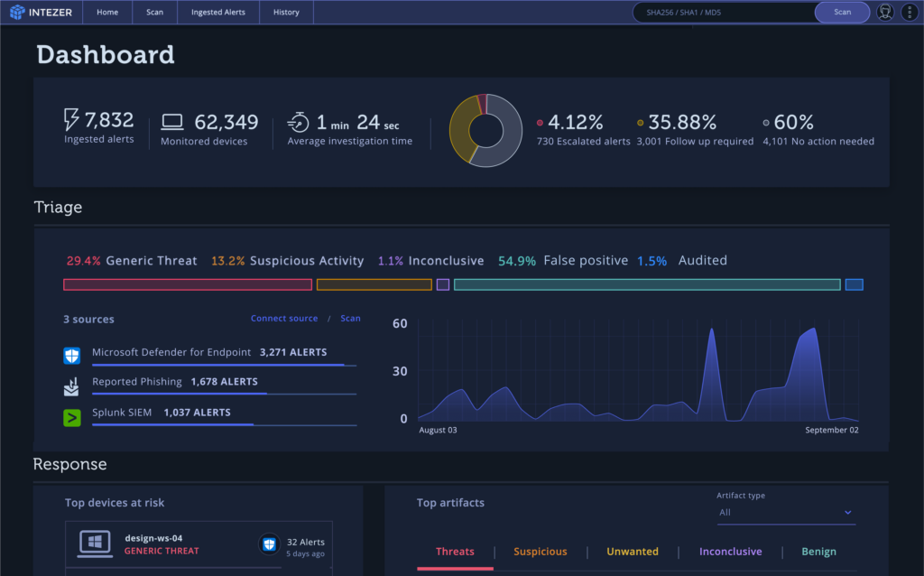The image size is (924, 576).
Task: Click the Microsoft Defender alerts progress bar
Action: [x=224, y=366]
